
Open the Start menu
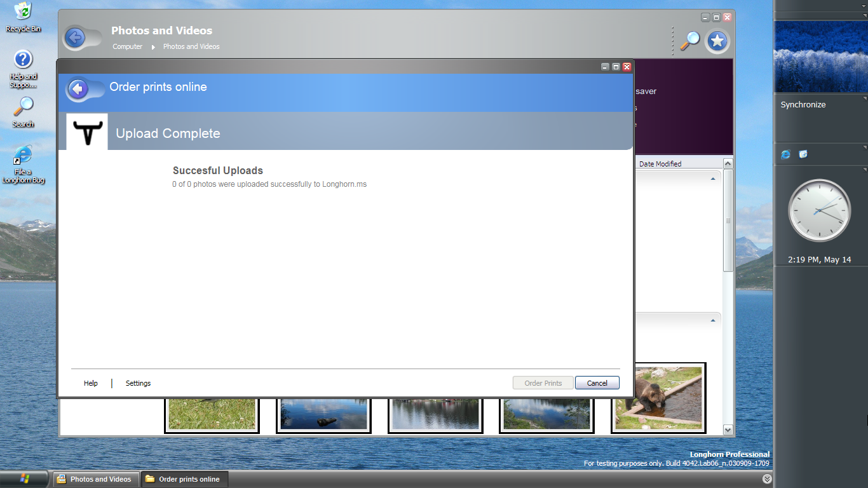pos(25,478)
